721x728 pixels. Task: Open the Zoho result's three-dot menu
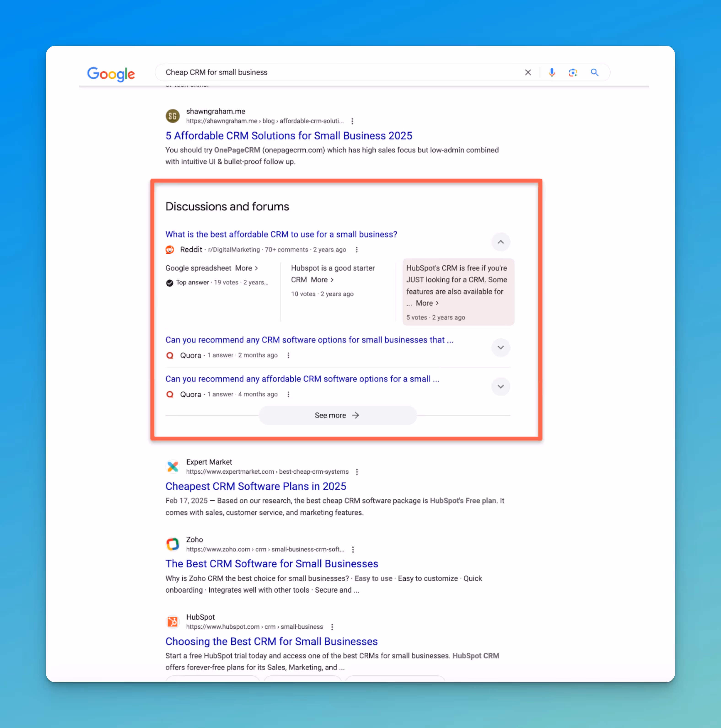(352, 549)
